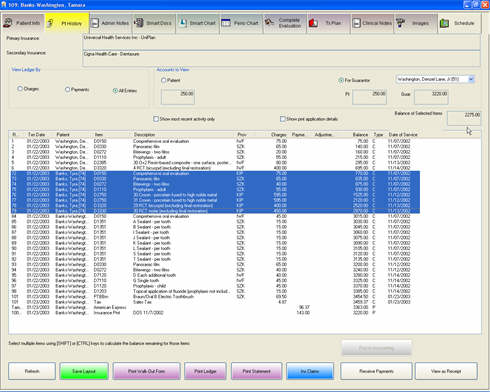Select the G Single tooth row

(215, 281)
